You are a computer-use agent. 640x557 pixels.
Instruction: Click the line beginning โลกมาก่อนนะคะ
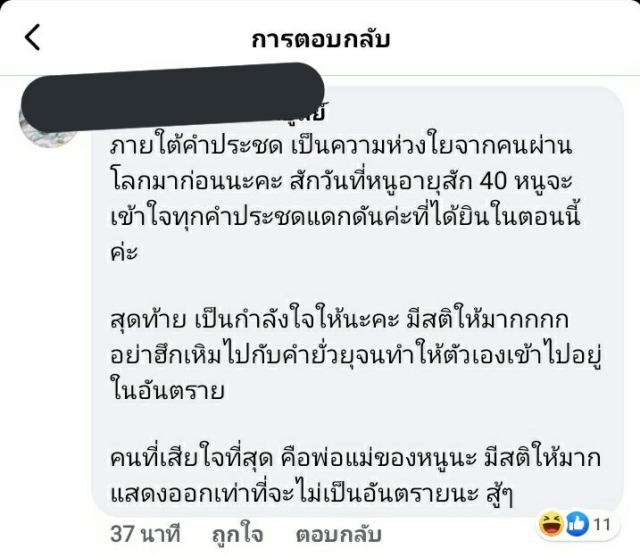pyautogui.click(x=342, y=182)
